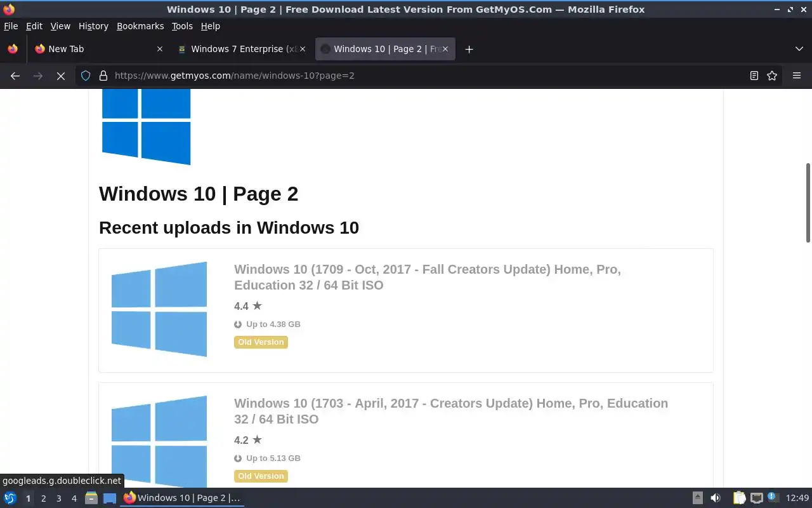Switch to New Tab tab
Image resolution: width=812 pixels, height=508 pixels.
pos(100,49)
